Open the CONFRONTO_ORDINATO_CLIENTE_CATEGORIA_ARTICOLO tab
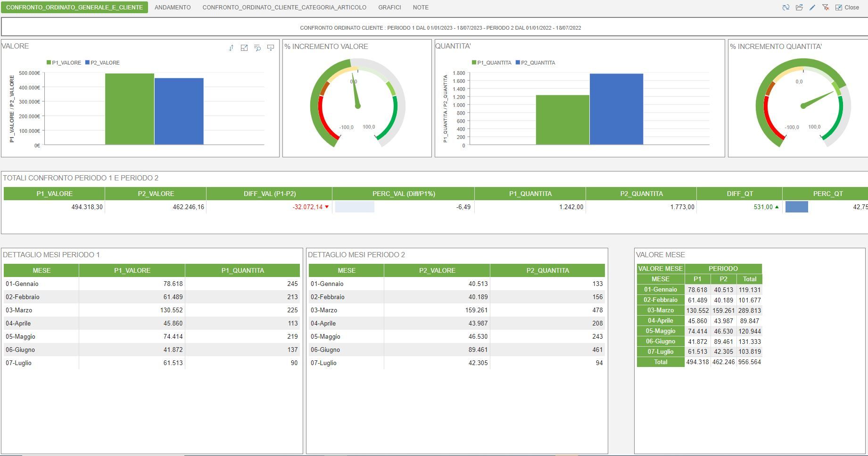The image size is (868, 456). [x=284, y=8]
